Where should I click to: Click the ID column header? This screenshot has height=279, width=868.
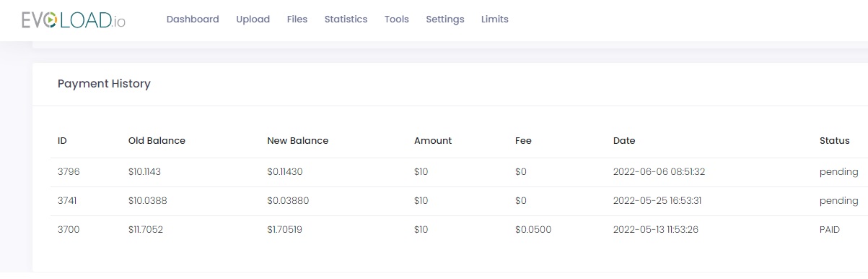[x=62, y=141]
